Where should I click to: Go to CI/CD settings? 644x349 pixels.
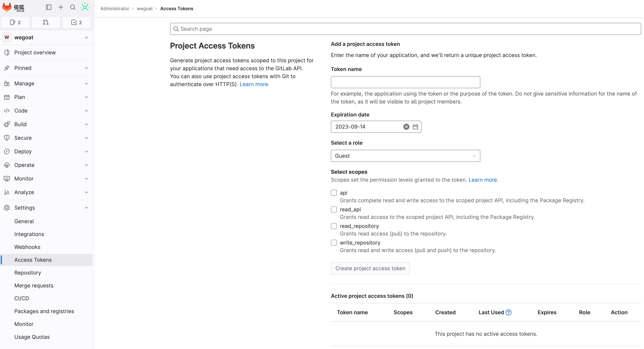[22, 298]
